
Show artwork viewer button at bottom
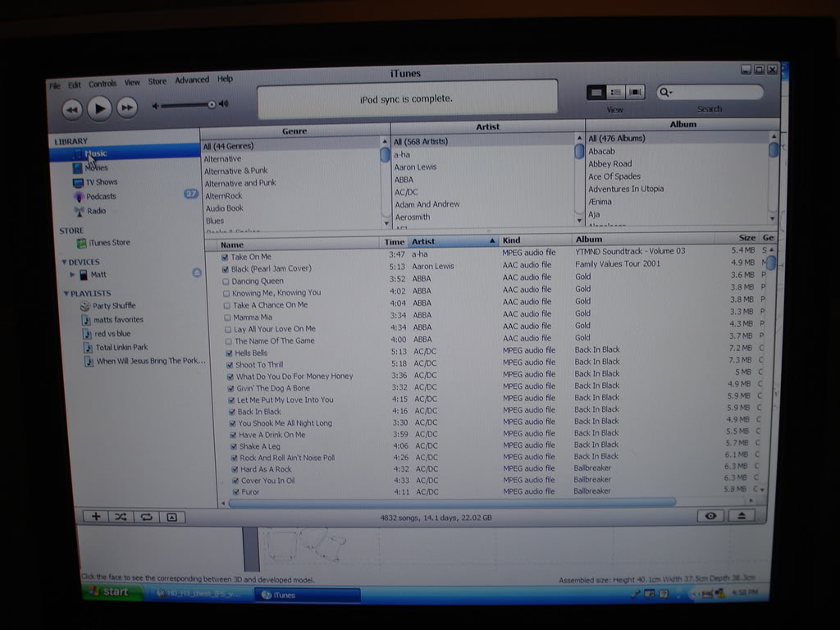[x=172, y=517]
